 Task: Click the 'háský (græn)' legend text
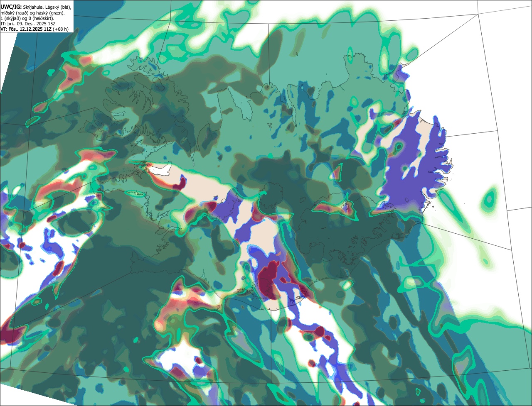pyautogui.click(x=50, y=13)
